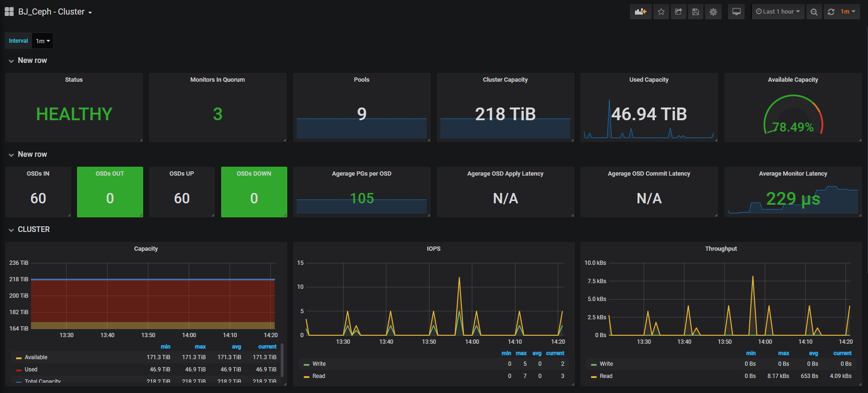Click the OSDs UP panel title
This screenshot has height=393, width=868.
point(182,174)
